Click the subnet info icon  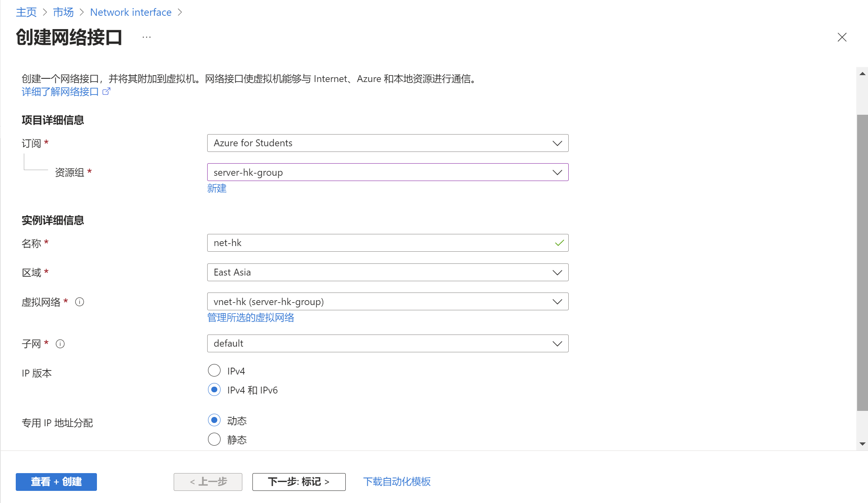(60, 344)
